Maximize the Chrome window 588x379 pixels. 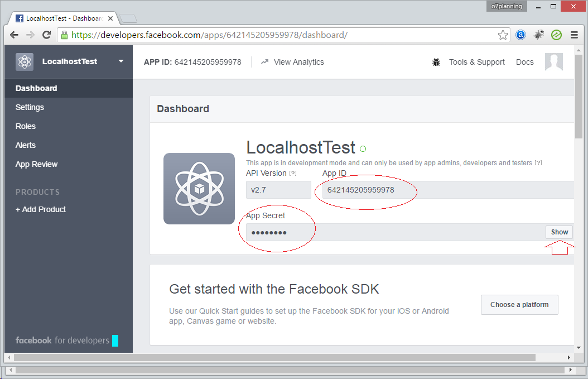pos(553,6)
